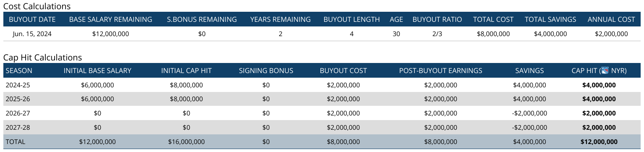Select the BUYOUT DATE column header
The width and height of the screenshot is (644, 152).
tap(32, 19)
